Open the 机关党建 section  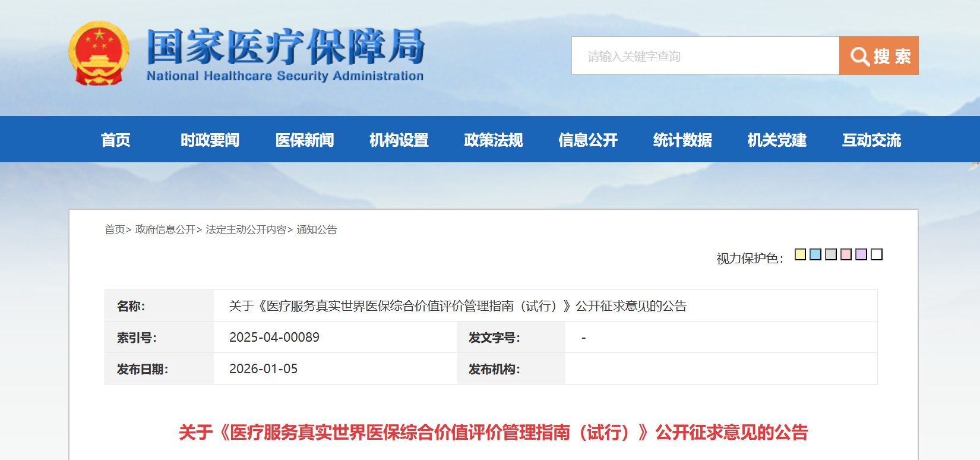(x=777, y=140)
